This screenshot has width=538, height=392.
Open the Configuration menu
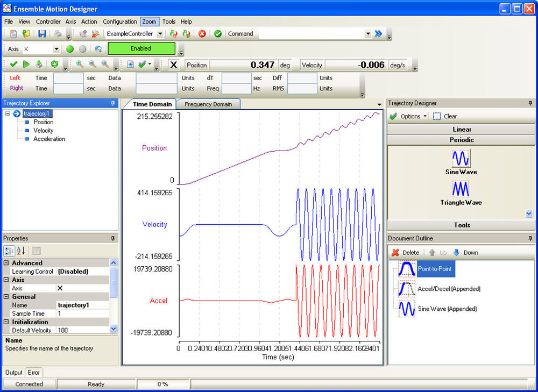pyautogui.click(x=119, y=22)
